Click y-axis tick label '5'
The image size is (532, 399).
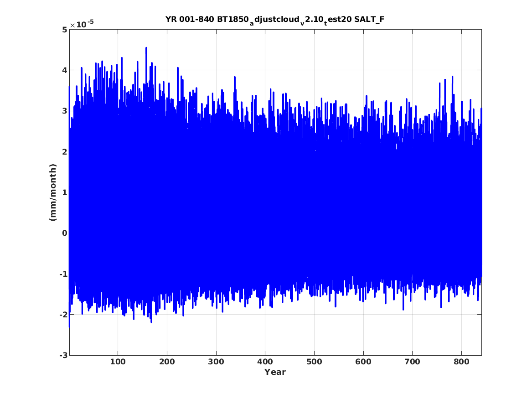[x=64, y=30]
